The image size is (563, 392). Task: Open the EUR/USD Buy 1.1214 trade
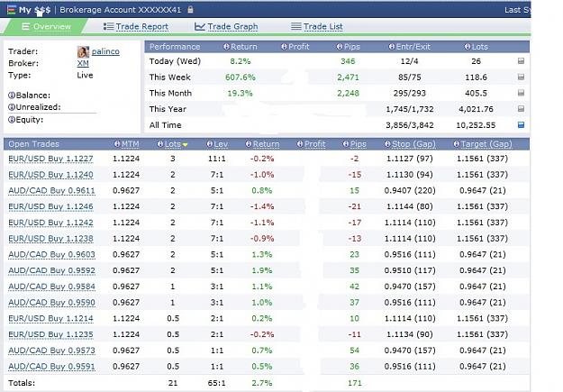[50, 319]
